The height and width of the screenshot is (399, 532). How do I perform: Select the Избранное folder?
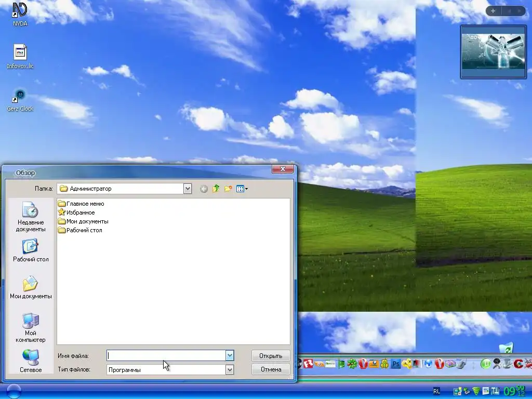76,212
